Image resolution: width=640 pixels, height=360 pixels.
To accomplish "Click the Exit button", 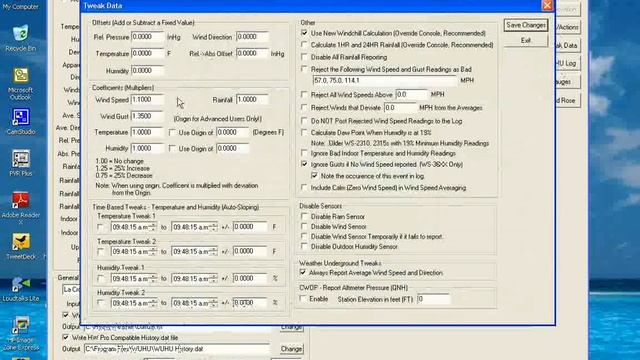I will click(x=525, y=40).
